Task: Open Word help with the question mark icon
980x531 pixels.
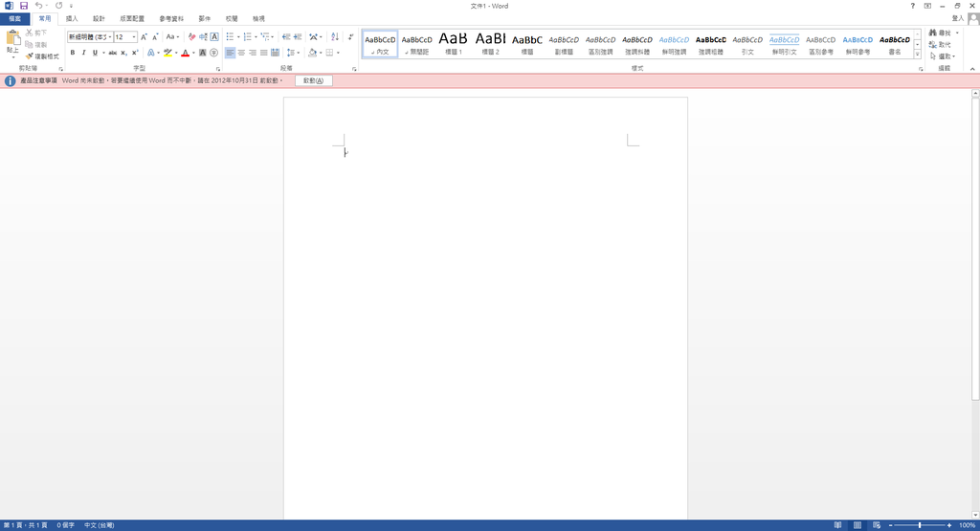Action: 913,6
